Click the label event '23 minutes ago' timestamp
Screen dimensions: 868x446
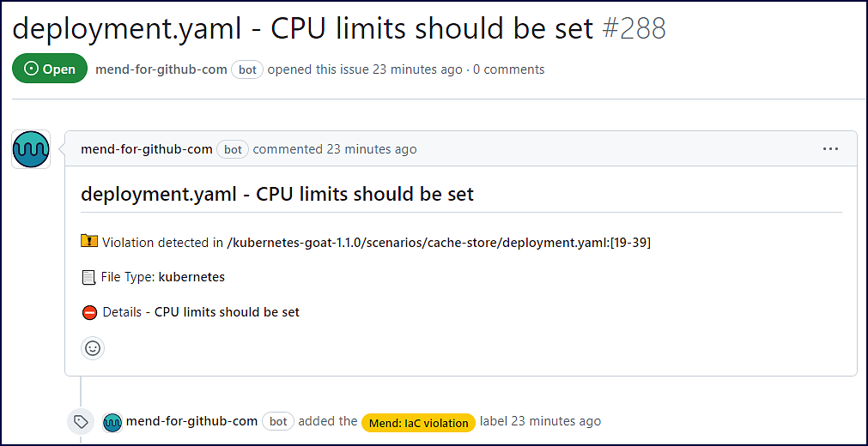555,421
